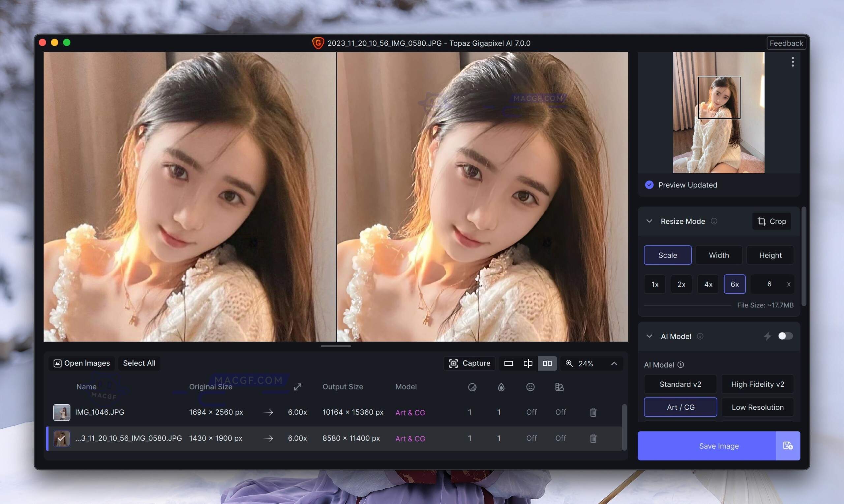Select the 2x upscale factor
This screenshot has height=504, width=844.
(x=681, y=284)
